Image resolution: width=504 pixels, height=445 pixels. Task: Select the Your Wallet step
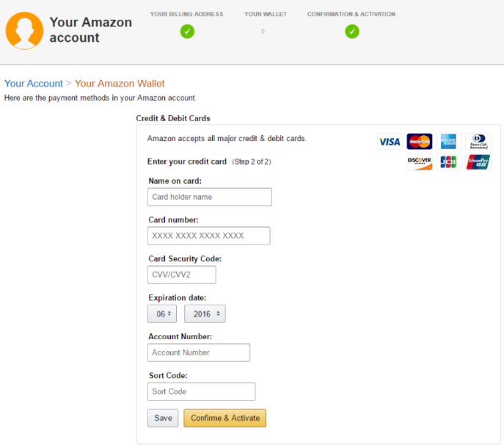(x=266, y=14)
